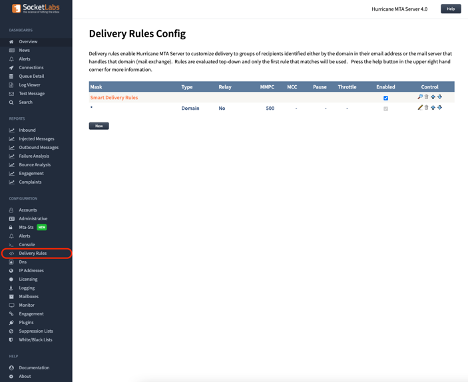Open Injected Messages report
This screenshot has width=468, height=382.
36,139
